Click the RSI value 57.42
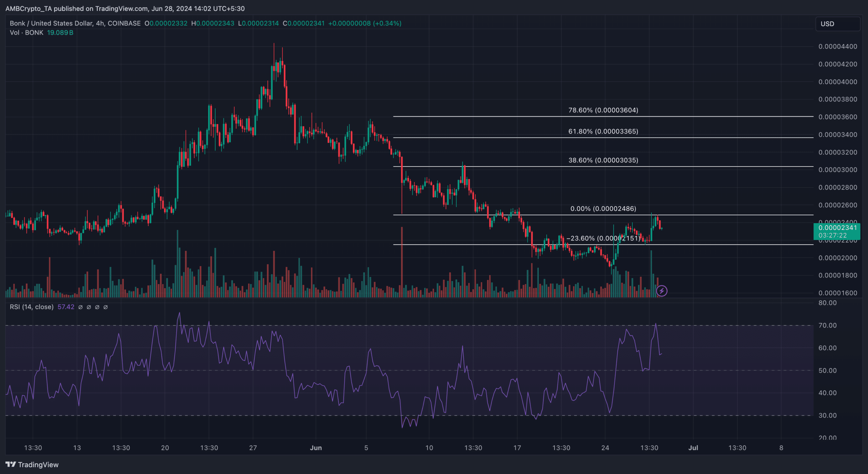The image size is (868, 474). 66,307
